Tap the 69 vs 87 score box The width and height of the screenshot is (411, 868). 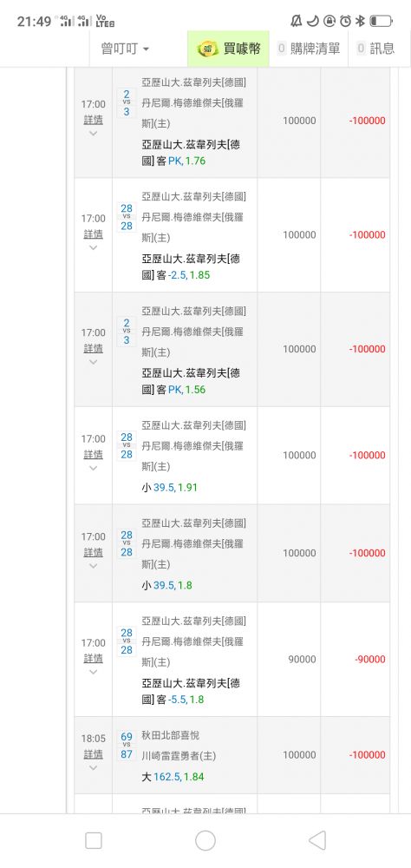pos(126,745)
